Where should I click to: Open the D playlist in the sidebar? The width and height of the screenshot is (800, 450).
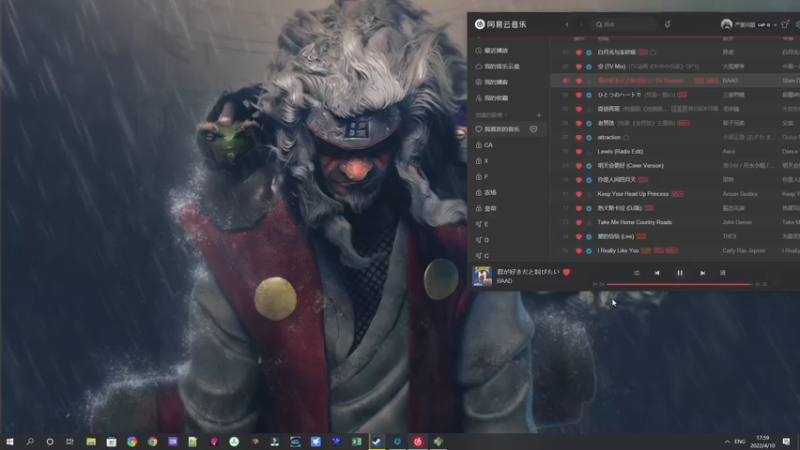[482, 240]
